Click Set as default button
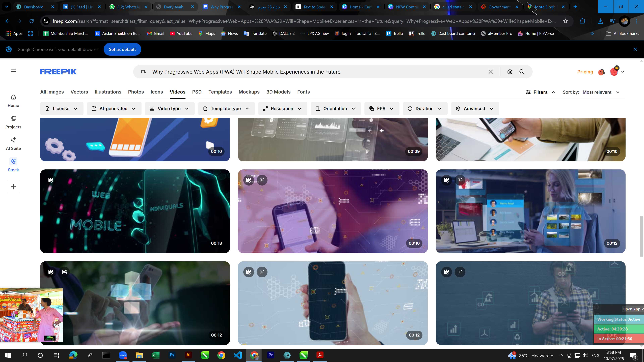 122,49
